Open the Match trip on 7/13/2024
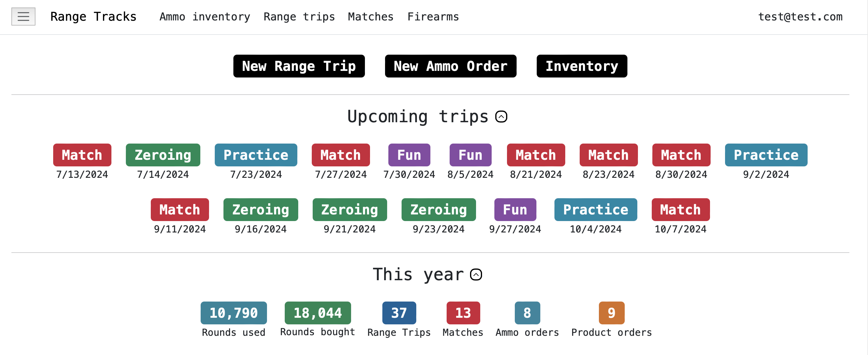Screen dimensions: 868x355 82,155
